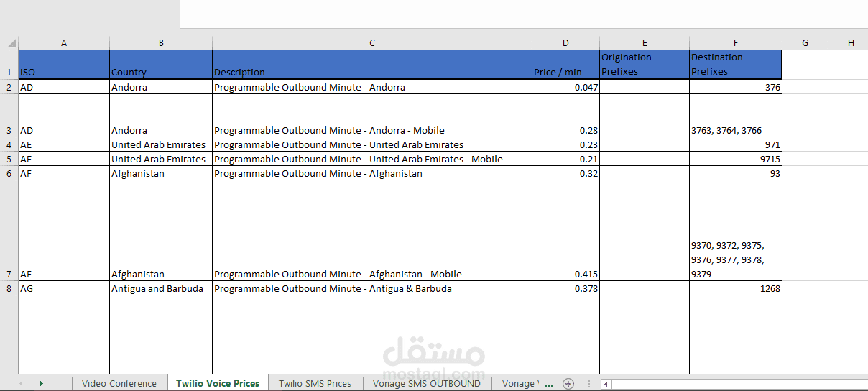Select cell with price 0.21
This screenshot has width=868, height=391.
[x=565, y=159]
